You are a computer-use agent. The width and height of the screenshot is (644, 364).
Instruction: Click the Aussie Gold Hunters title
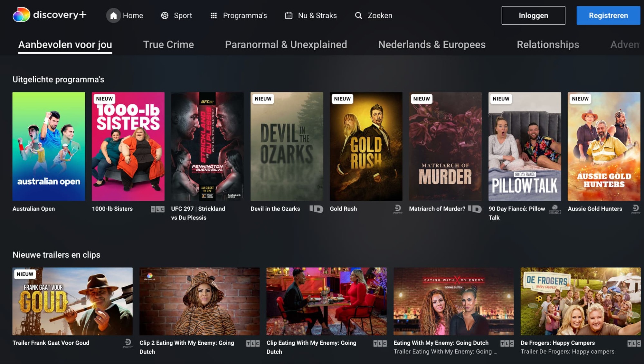click(x=595, y=209)
